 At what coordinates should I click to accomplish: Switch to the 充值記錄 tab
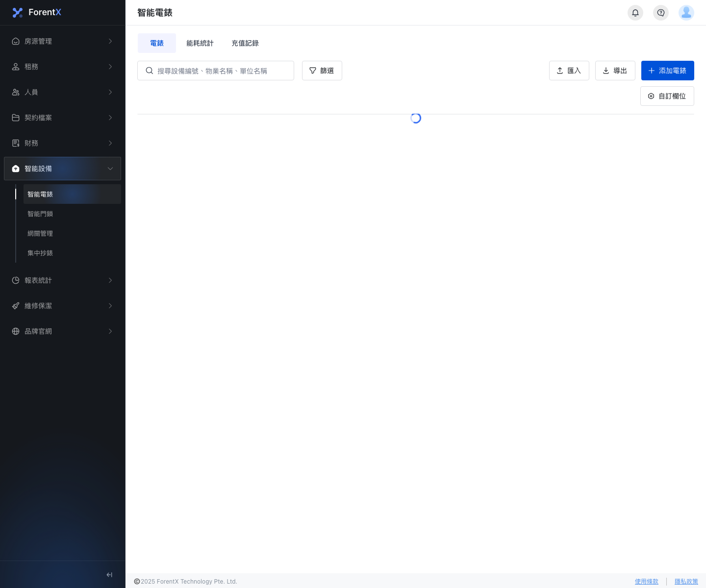(x=245, y=43)
